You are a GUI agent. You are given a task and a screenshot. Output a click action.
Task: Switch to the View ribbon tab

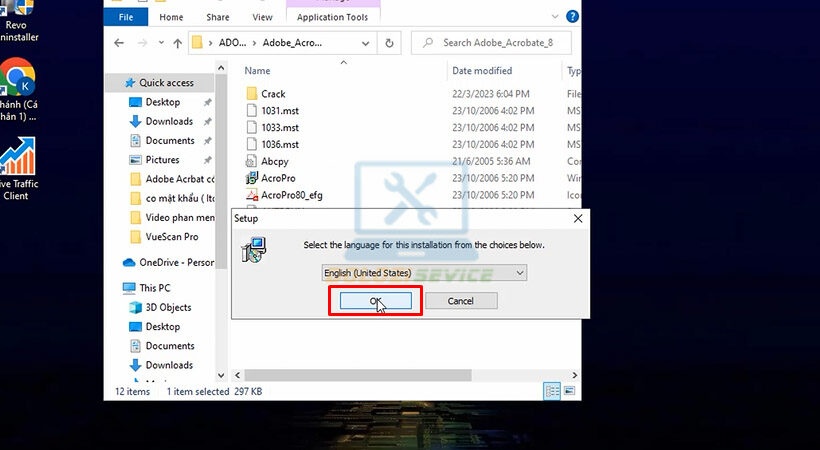pyautogui.click(x=262, y=17)
